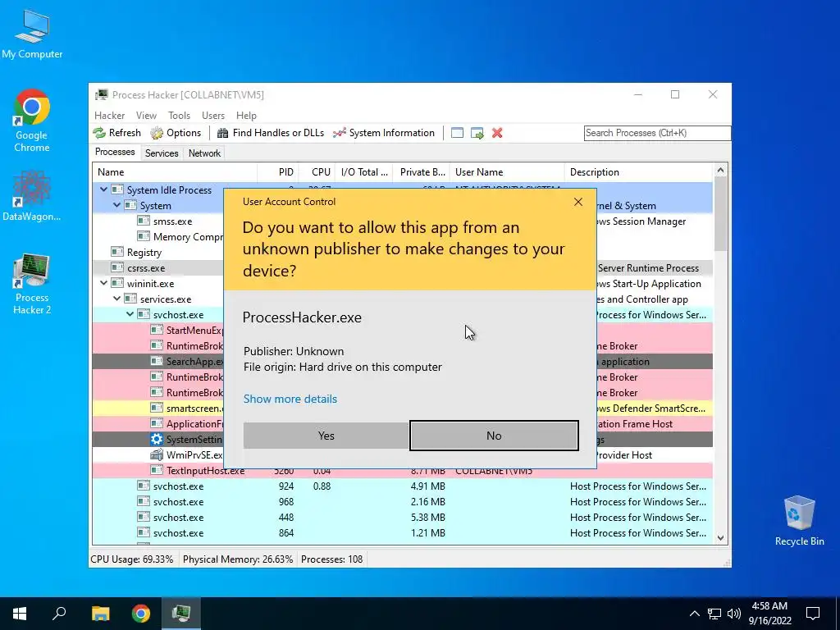Open the volume speaker tray icon
Viewport: 840px width, 630px height.
734,614
